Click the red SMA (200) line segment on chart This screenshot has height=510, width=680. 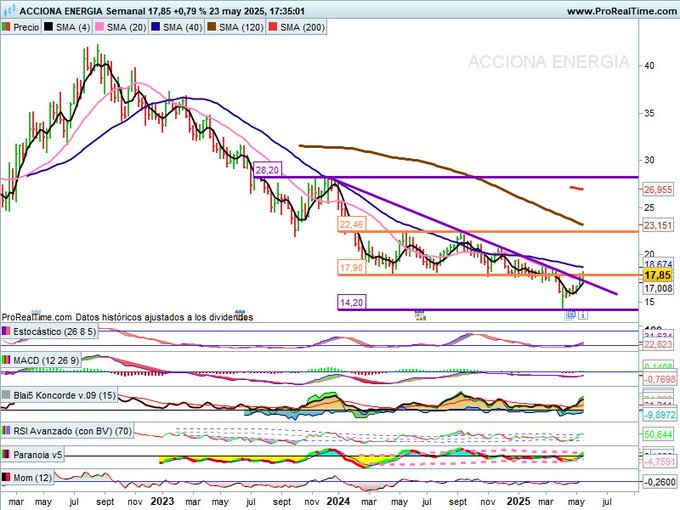pyautogui.click(x=576, y=188)
